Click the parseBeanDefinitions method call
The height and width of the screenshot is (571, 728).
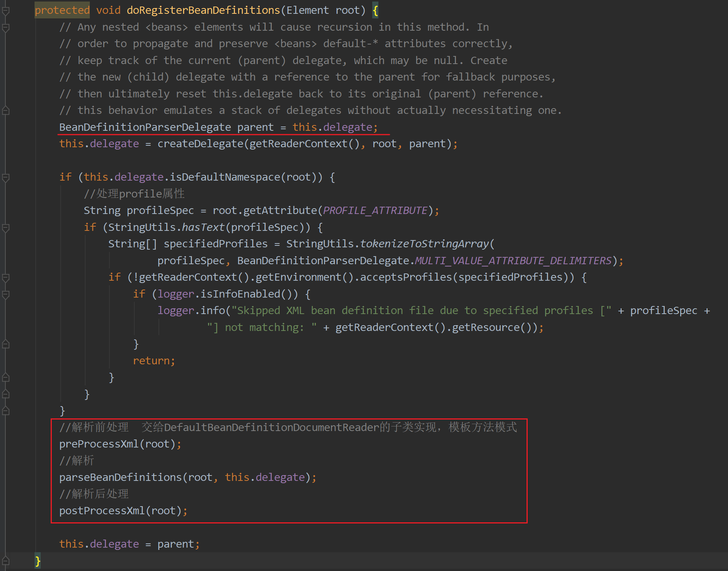click(x=121, y=477)
